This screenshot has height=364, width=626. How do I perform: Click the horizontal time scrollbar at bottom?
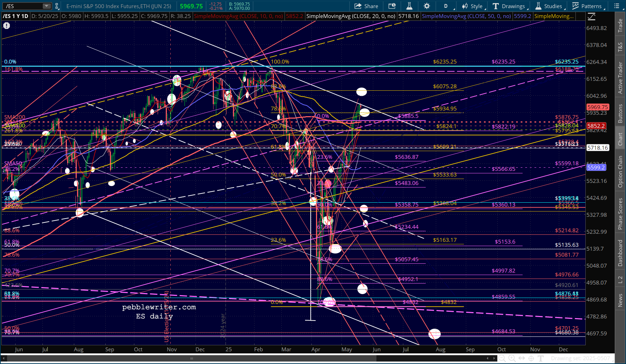(192, 358)
